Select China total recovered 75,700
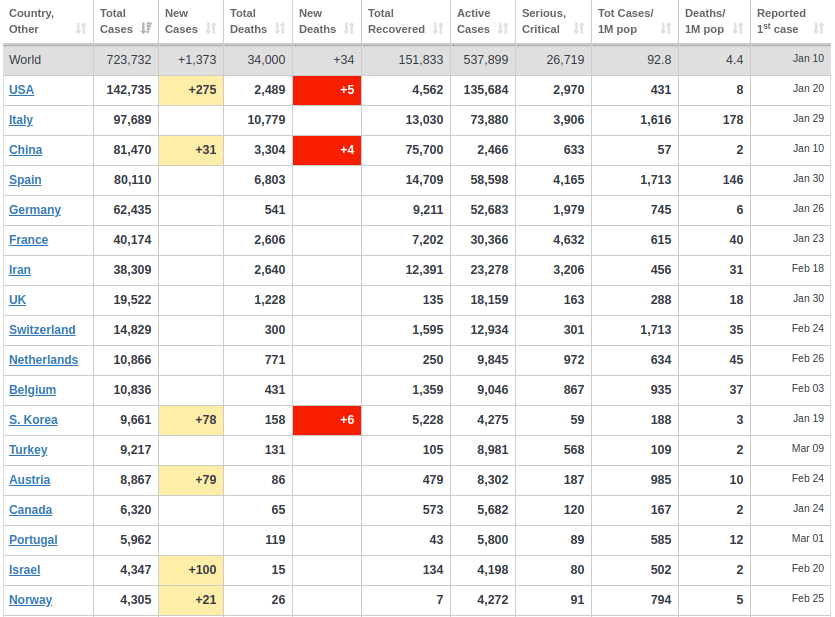 pos(424,150)
